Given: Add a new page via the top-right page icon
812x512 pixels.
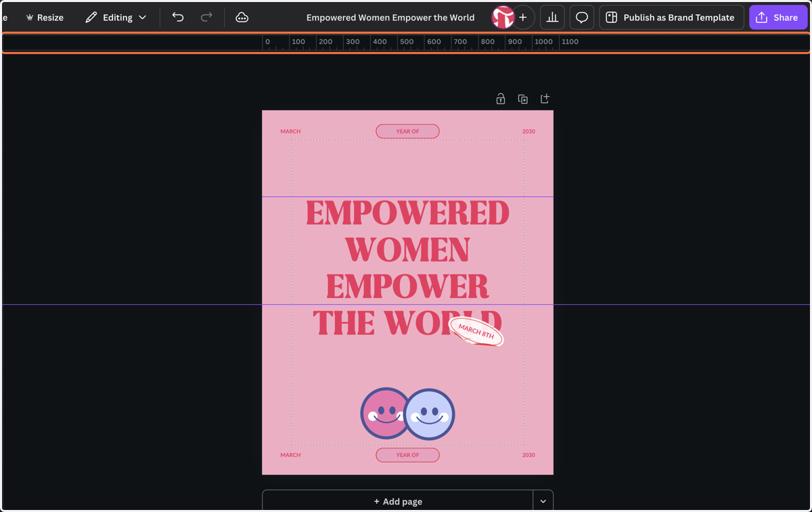Looking at the screenshot, I should click(545, 99).
